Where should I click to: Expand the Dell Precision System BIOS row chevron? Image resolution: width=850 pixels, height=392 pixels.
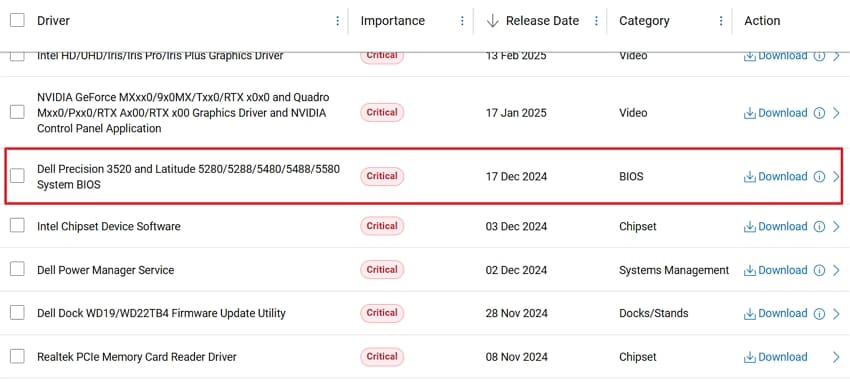836,176
